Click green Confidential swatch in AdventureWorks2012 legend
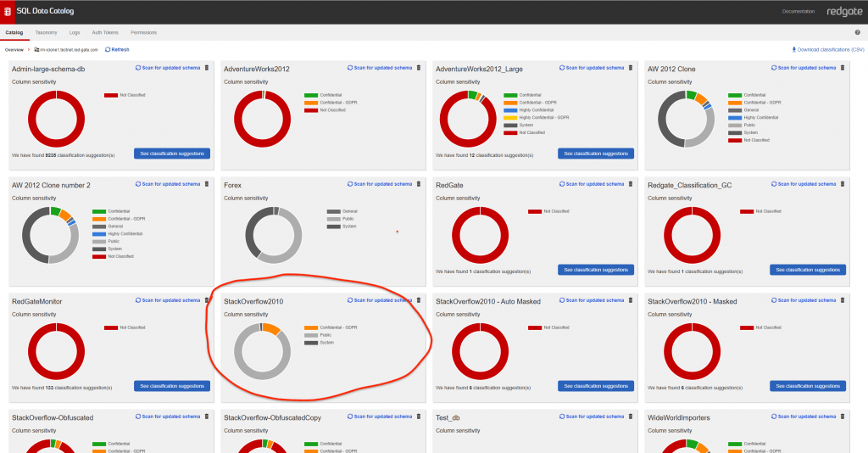Image resolution: width=868 pixels, height=453 pixels. tap(311, 95)
